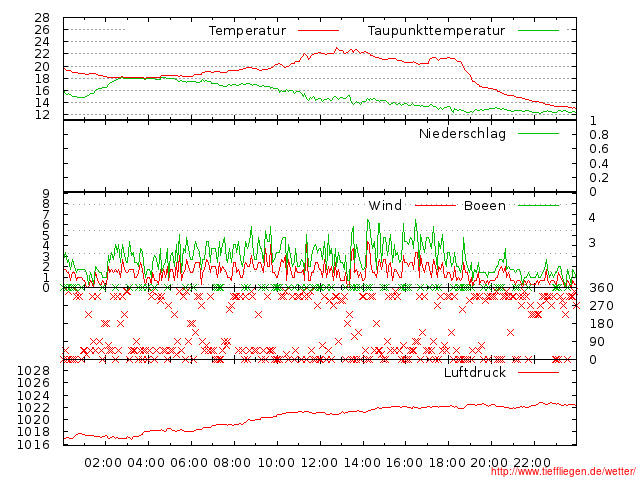Click the 90 wind direction axis value
640x480 pixels.
597,342
